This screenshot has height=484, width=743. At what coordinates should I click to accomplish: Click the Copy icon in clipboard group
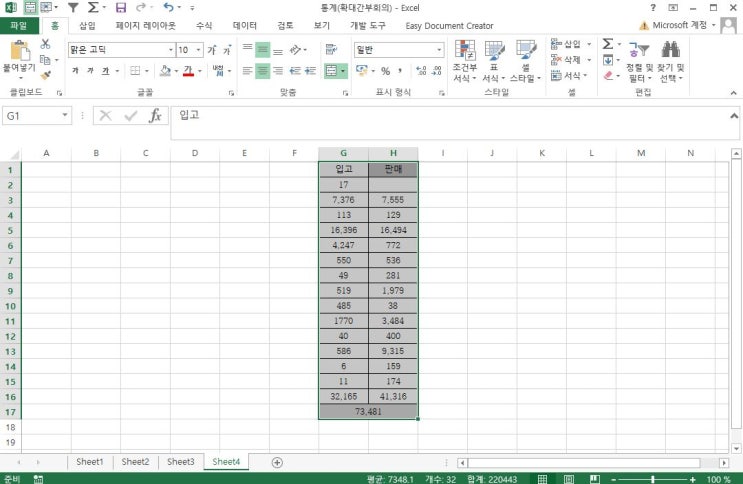[x=45, y=60]
